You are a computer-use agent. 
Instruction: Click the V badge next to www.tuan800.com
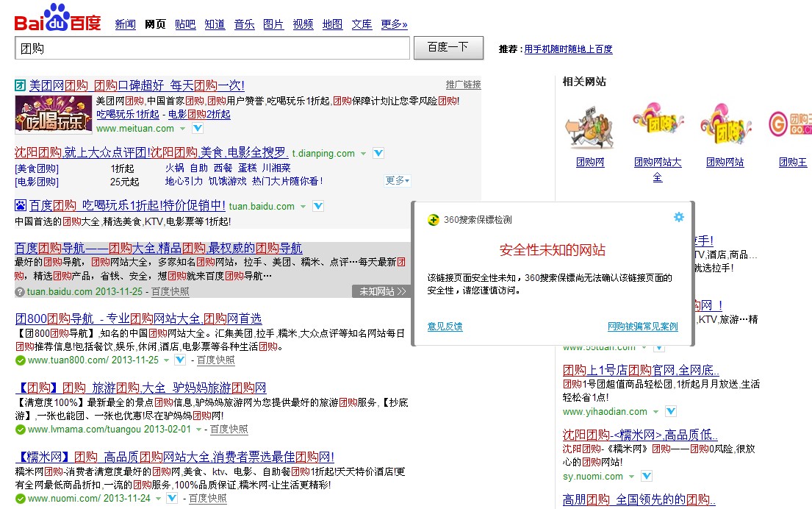click(180, 360)
